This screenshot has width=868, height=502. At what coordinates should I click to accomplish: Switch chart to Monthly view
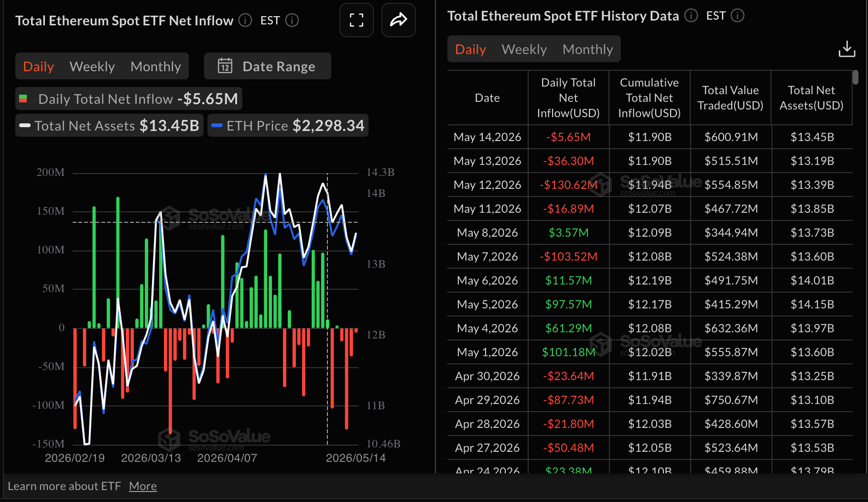pos(156,66)
